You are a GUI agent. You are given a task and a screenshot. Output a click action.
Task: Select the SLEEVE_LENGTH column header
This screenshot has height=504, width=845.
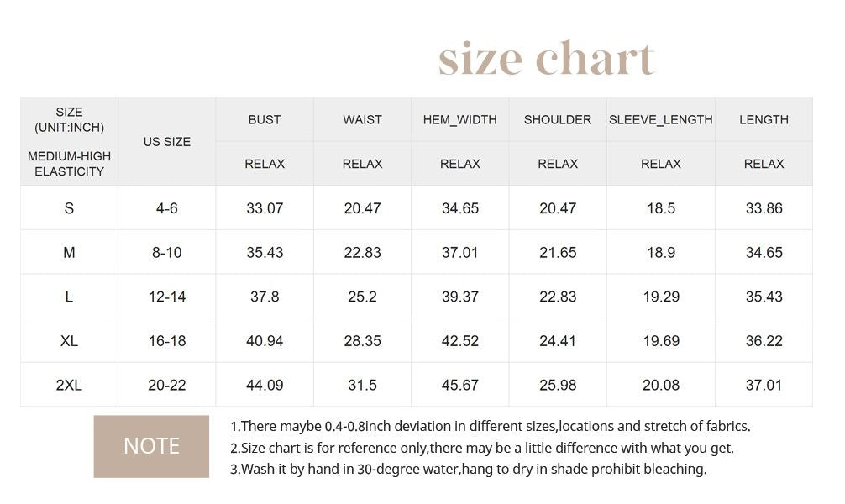661,119
